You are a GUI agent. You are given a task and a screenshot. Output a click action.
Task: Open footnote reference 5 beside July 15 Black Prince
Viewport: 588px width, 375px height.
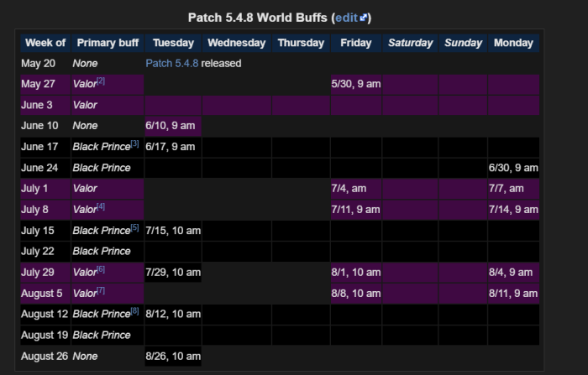coord(134,227)
